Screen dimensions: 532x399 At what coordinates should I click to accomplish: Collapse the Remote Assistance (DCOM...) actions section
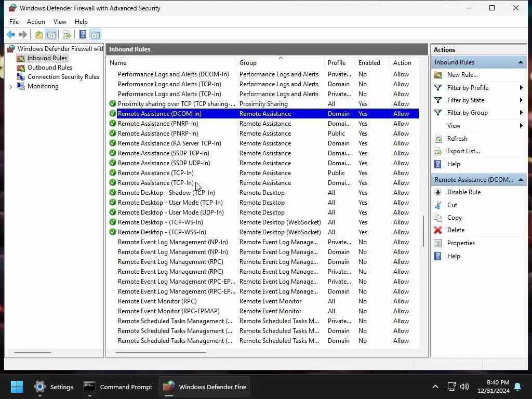[521, 179]
